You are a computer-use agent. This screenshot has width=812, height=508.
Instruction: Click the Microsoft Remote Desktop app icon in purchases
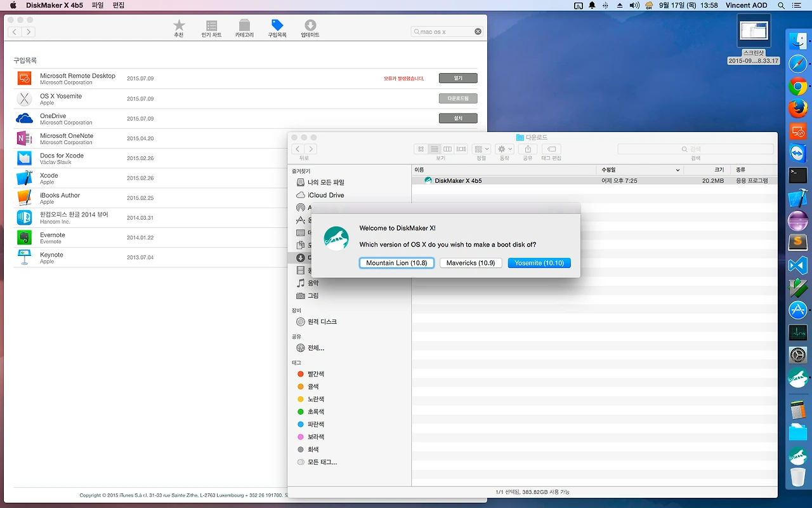click(24, 79)
